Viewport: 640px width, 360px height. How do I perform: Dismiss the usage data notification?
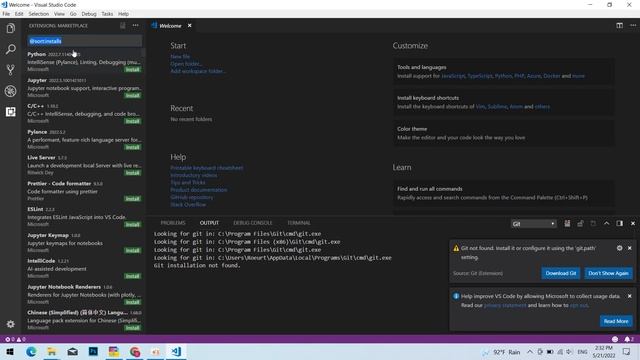(x=630, y=296)
